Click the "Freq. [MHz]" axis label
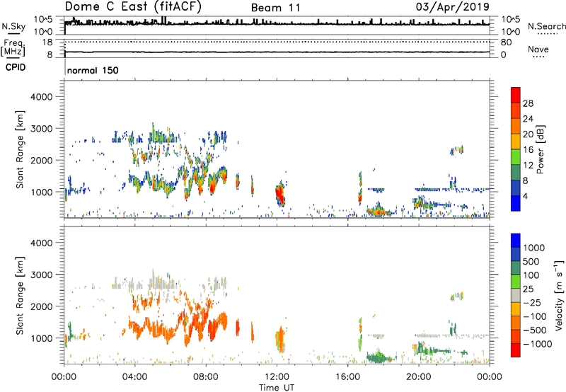566x392 pixels. point(13,47)
